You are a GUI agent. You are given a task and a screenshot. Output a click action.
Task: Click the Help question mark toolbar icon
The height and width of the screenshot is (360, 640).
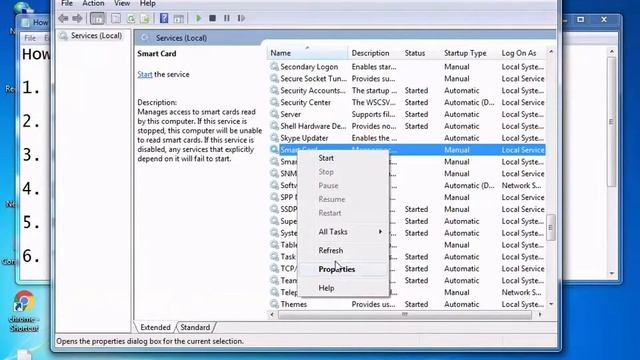click(164, 18)
